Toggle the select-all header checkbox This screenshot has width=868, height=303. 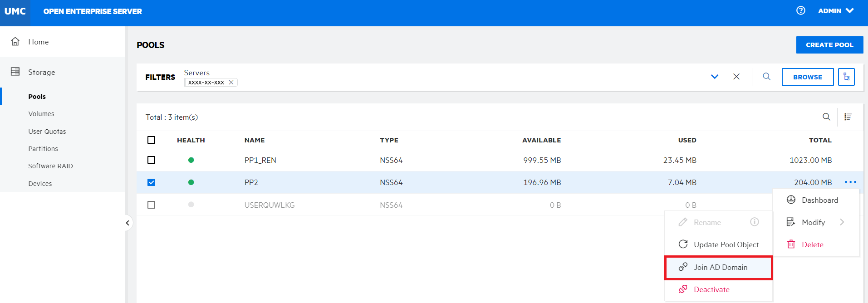(152, 140)
